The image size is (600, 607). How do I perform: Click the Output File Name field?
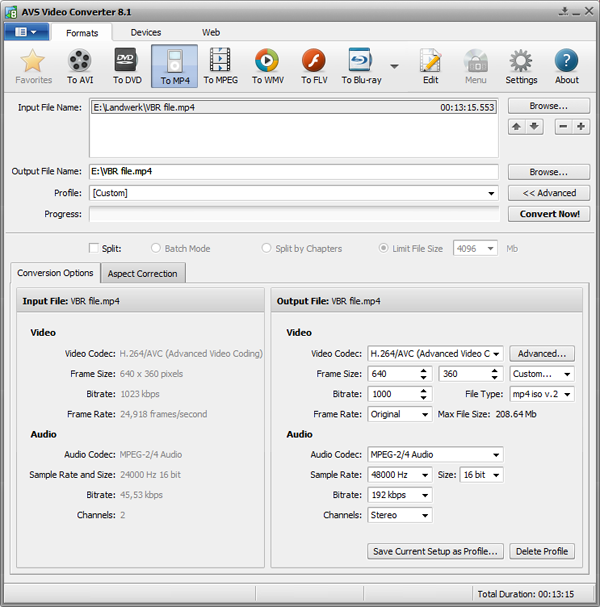(294, 171)
